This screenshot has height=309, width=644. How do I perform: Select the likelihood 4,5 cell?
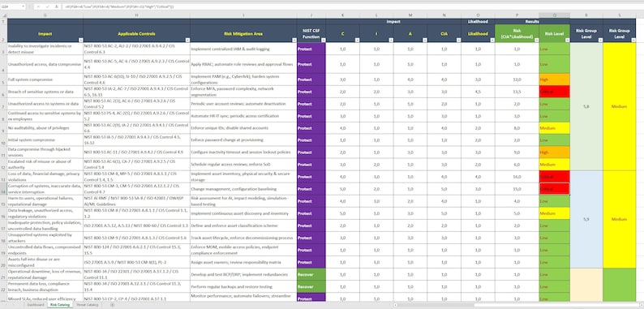click(478, 92)
